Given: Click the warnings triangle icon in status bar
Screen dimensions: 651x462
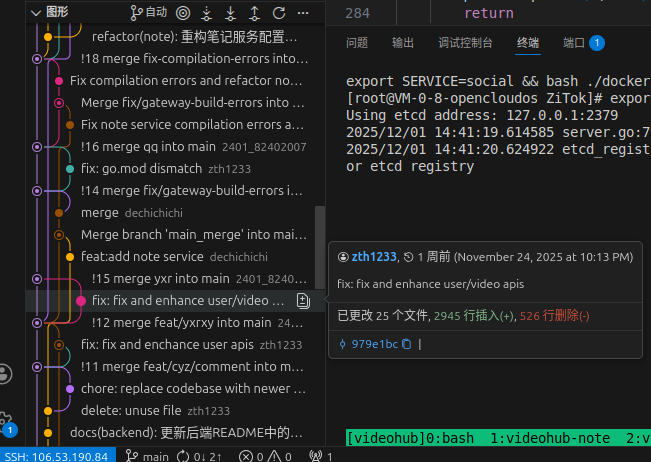Looking at the screenshot, I should [x=274, y=457].
